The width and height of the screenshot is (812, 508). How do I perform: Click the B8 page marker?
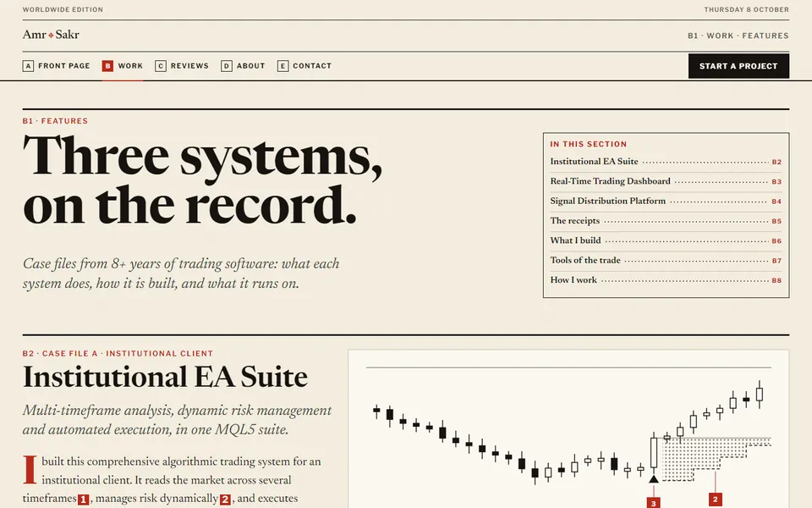pyautogui.click(x=776, y=280)
